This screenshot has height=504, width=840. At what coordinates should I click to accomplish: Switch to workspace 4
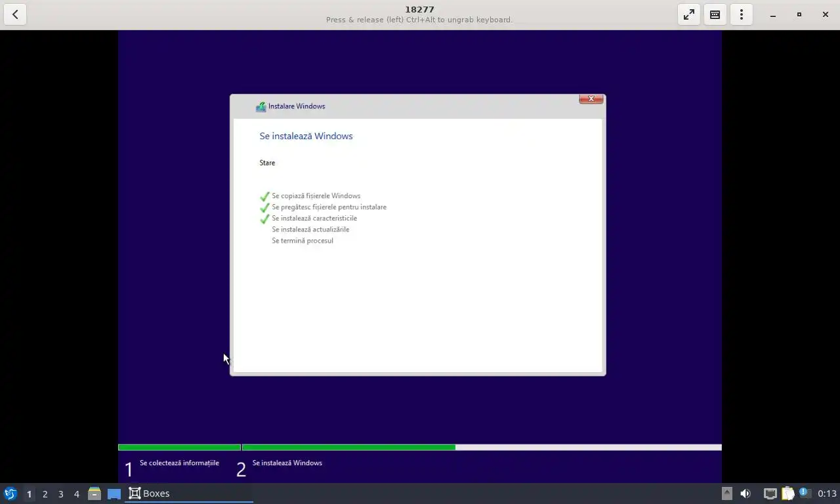pos(76,493)
